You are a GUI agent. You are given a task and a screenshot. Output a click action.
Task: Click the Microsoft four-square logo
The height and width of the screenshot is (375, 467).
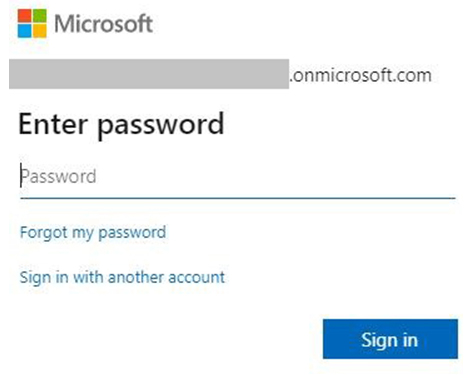tap(32, 23)
